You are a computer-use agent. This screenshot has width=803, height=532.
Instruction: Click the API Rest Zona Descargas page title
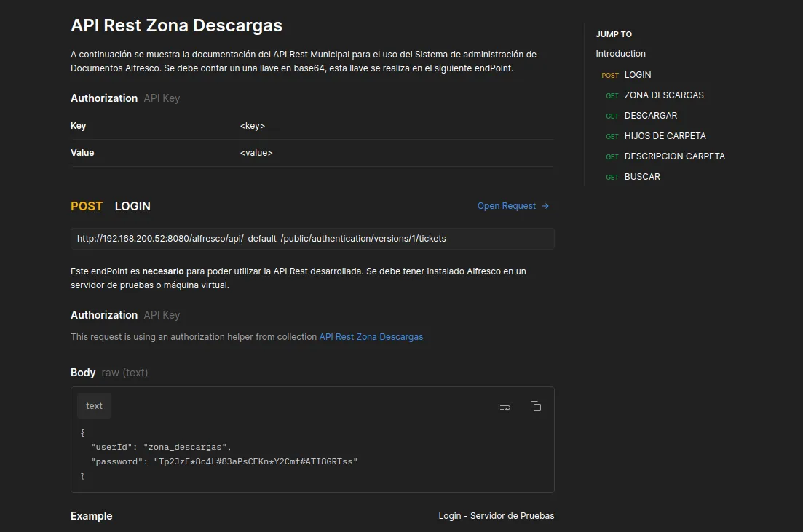click(x=177, y=25)
